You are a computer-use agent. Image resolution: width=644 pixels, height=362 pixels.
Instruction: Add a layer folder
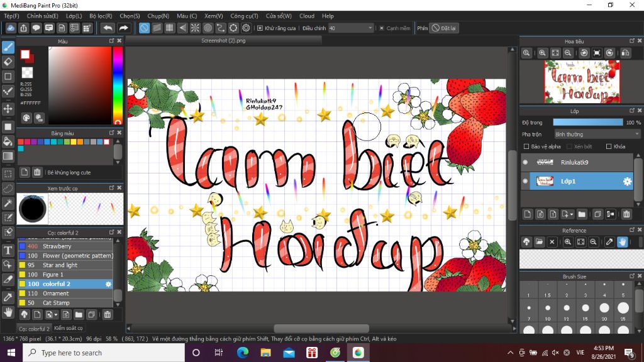click(x=582, y=214)
